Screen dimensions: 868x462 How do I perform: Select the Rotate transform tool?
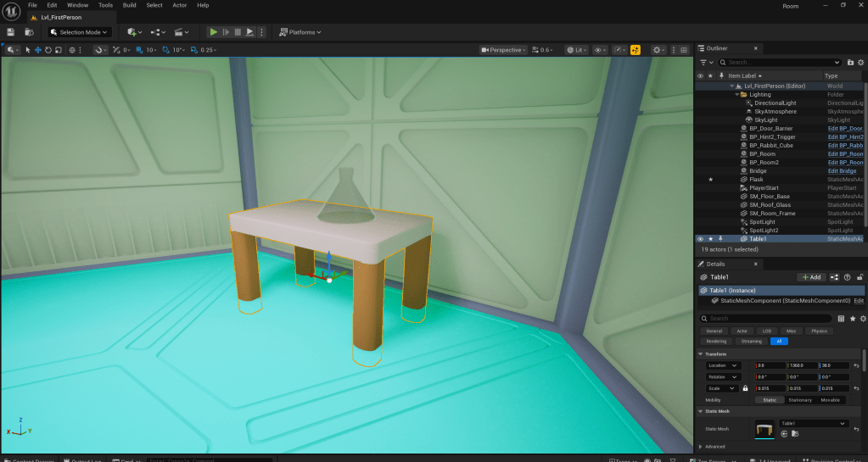(48, 50)
